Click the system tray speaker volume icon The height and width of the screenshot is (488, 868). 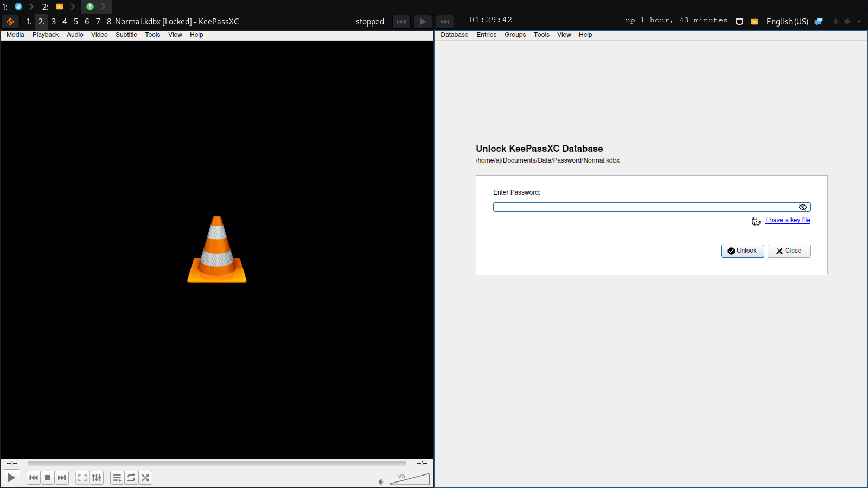[x=847, y=22]
